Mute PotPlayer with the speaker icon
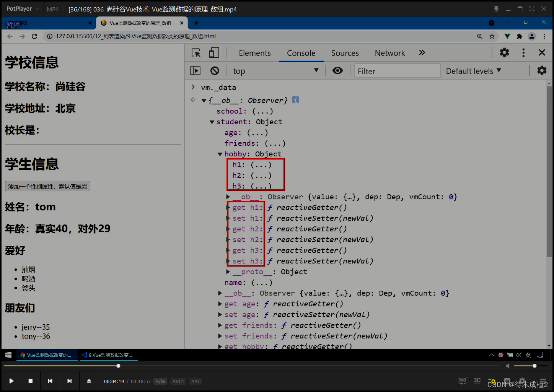 (x=508, y=366)
